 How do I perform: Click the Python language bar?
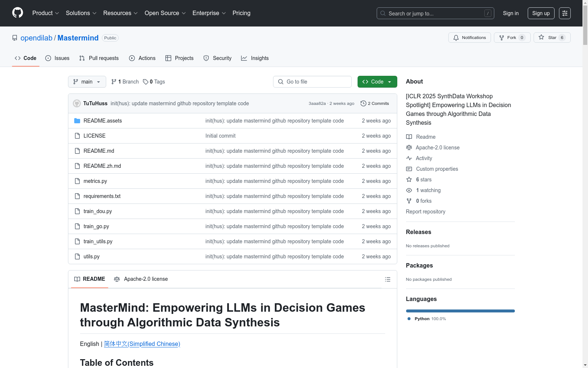tap(460, 311)
